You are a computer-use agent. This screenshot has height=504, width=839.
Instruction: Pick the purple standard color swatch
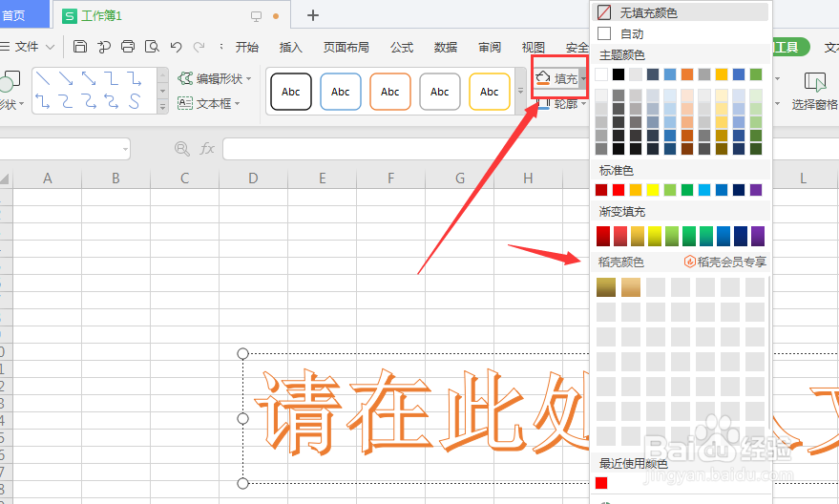coord(756,189)
